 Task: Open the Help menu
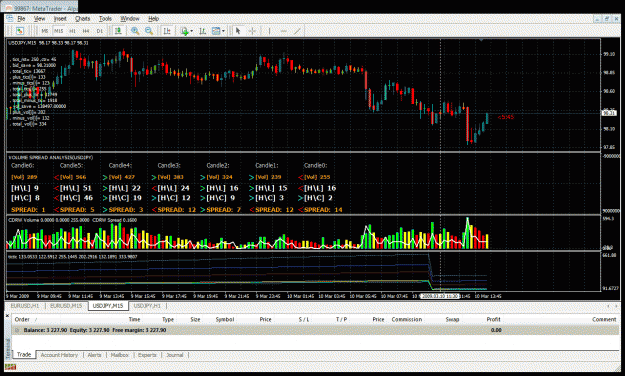(x=153, y=19)
